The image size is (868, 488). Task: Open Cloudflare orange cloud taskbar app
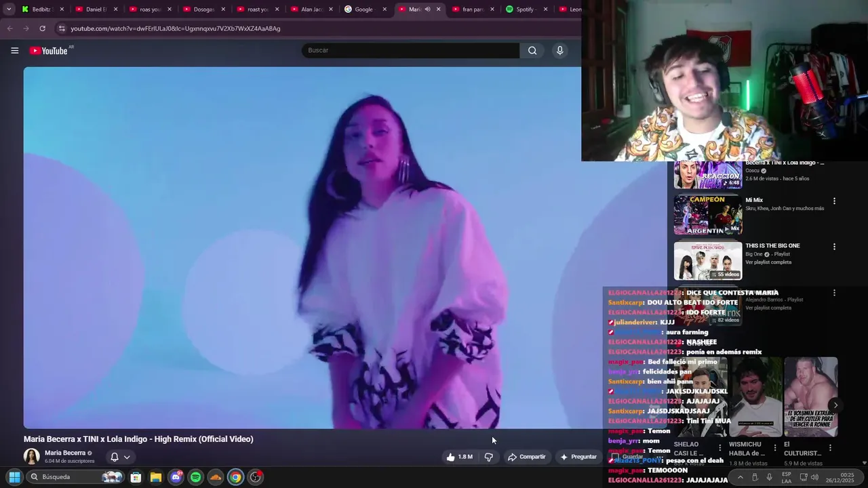pos(215,477)
